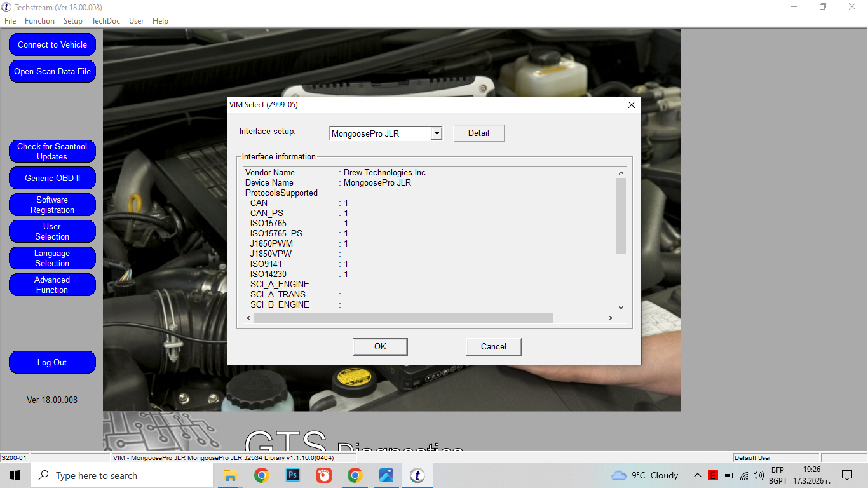Launch Photoshop from the taskbar
Screen dimensions: 868x488
tap(293, 475)
